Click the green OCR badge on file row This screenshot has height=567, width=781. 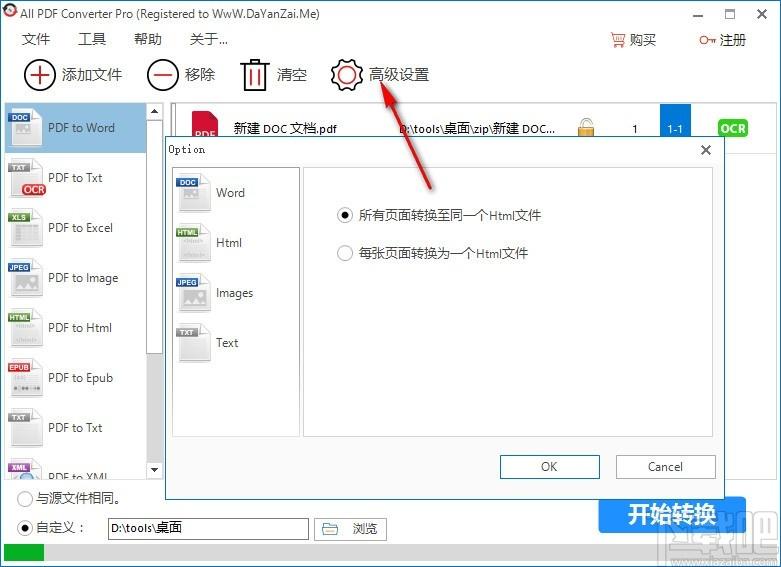(733, 128)
